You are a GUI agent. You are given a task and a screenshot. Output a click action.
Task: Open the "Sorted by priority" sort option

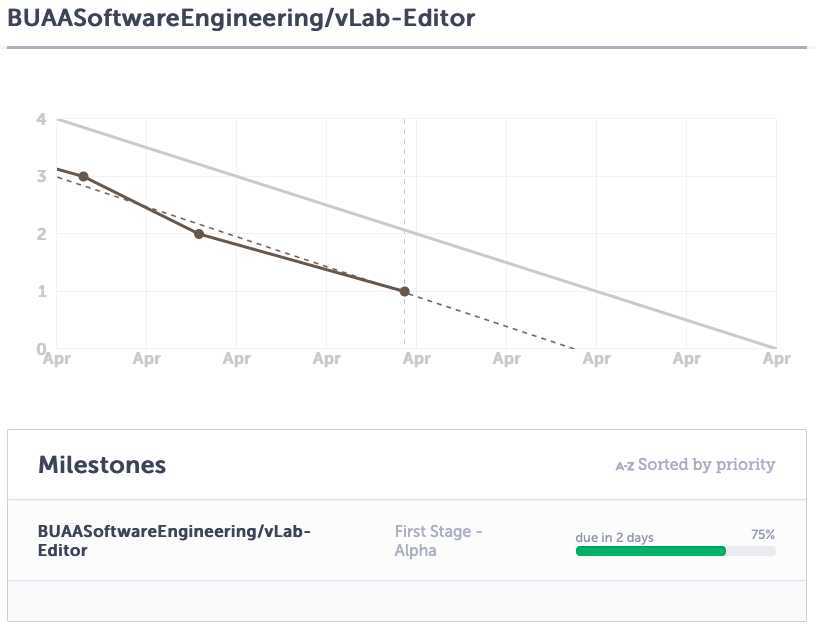pyautogui.click(x=706, y=464)
